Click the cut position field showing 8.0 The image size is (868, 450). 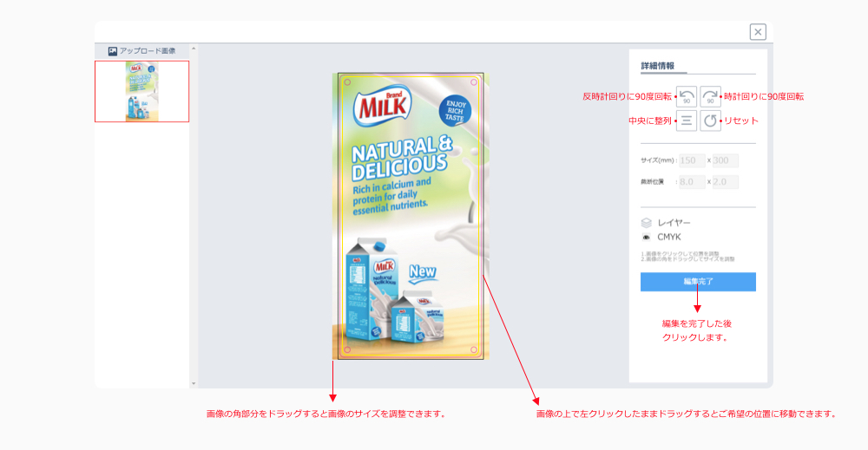pos(692,182)
